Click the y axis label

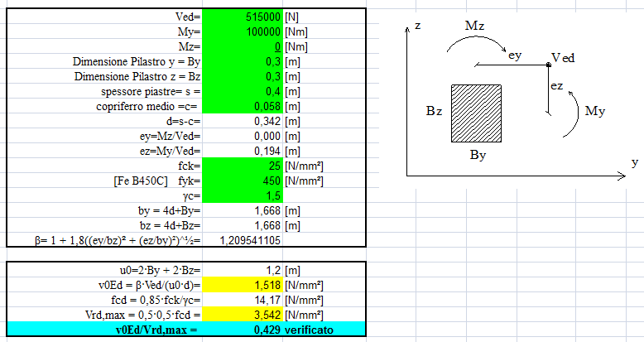[x=635, y=163]
